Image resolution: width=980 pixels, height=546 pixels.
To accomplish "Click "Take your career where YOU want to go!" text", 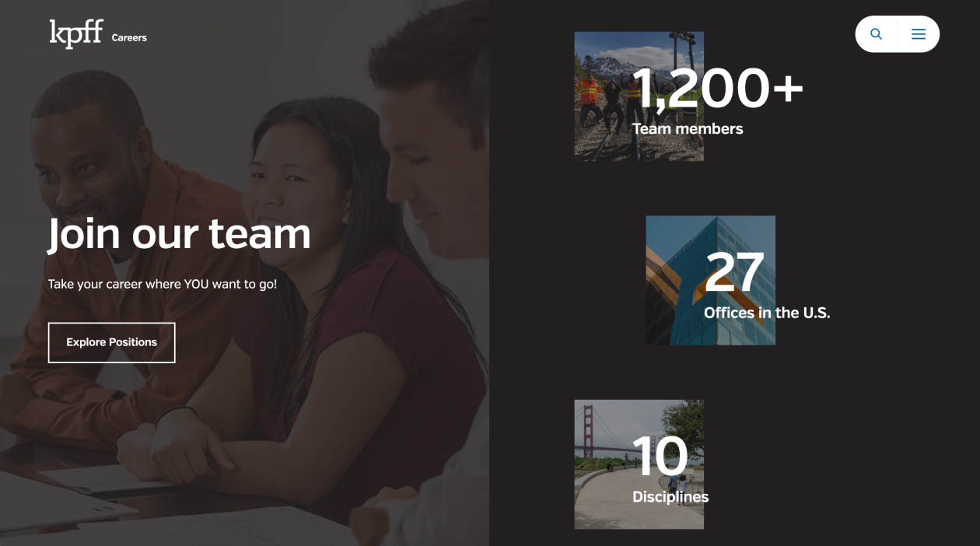I will click(163, 284).
